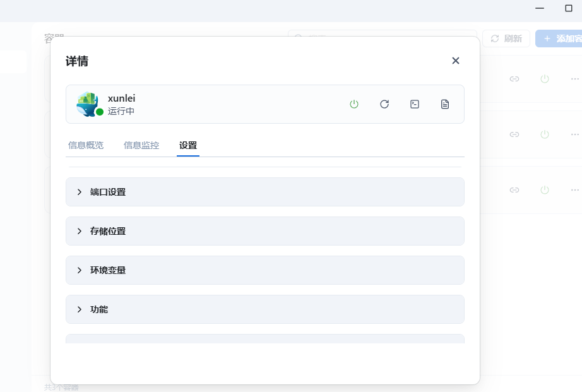Click the 添加容器 button

tap(564, 38)
